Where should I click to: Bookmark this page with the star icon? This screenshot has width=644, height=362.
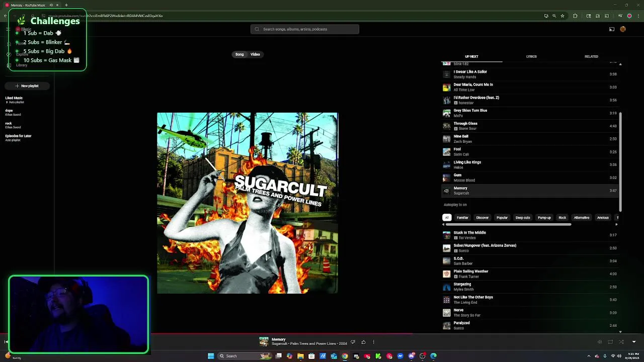pyautogui.click(x=562, y=16)
